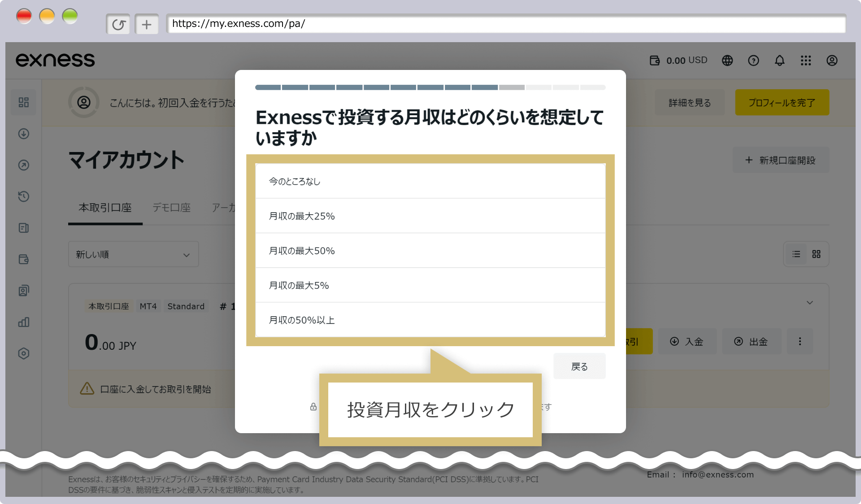Open the copy-profile icon in sidebar
The image size is (861, 504).
pos(24,291)
